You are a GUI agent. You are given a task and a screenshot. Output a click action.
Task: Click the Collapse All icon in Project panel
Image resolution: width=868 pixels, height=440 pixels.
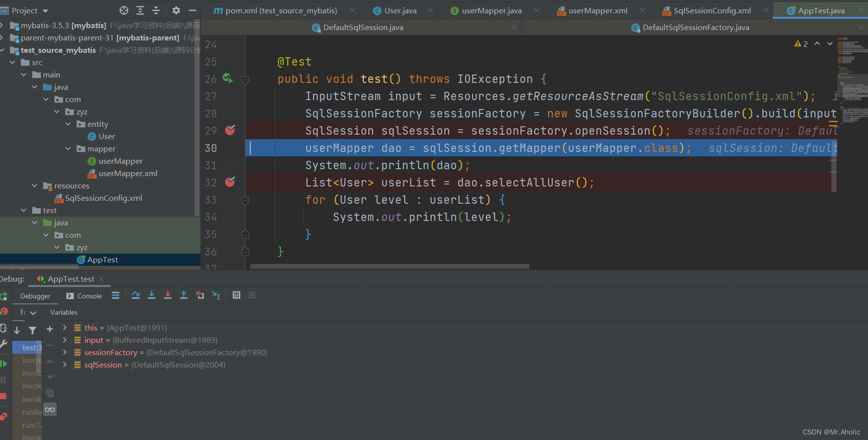(156, 10)
